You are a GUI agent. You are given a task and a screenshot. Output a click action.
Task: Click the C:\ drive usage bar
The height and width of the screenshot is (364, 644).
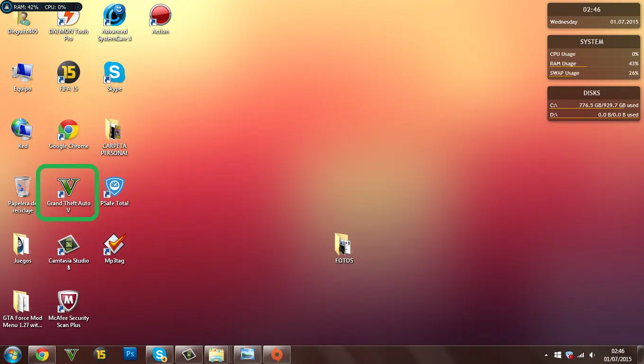[594, 105]
